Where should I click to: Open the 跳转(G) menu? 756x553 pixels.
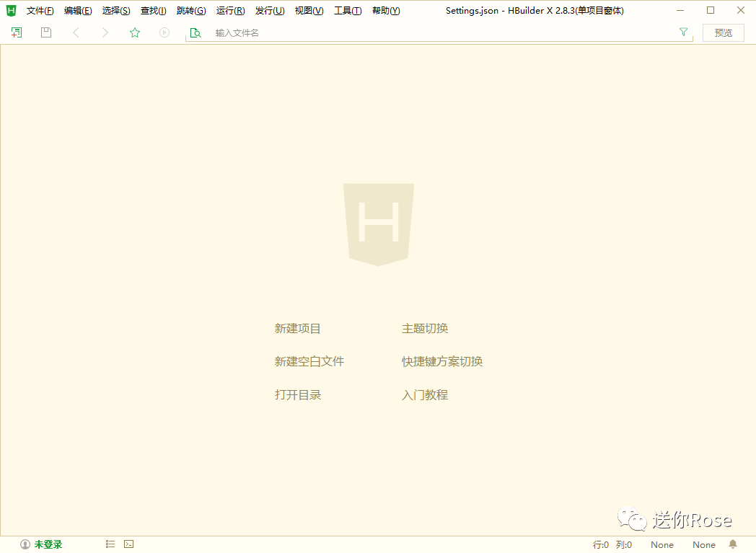[x=191, y=11]
